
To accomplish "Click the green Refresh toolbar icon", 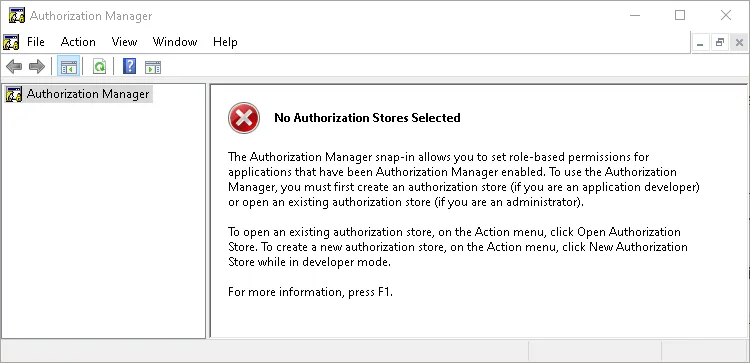I will pyautogui.click(x=99, y=66).
